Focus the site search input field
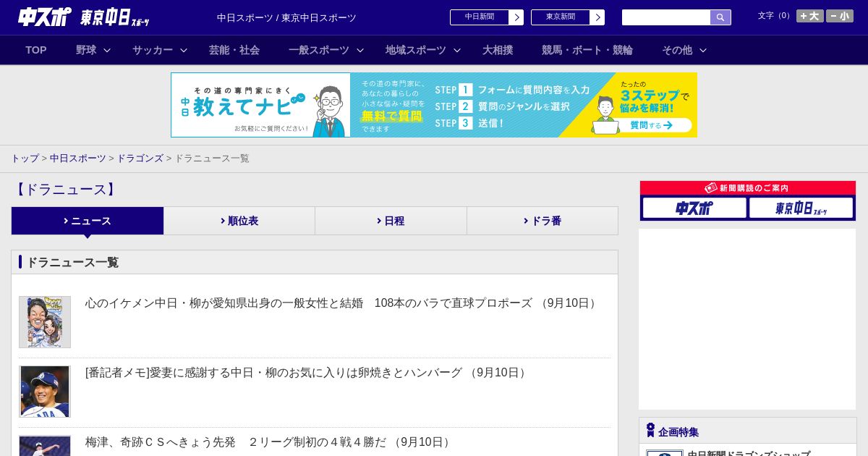Image resolution: width=868 pixels, height=456 pixels. (x=666, y=17)
